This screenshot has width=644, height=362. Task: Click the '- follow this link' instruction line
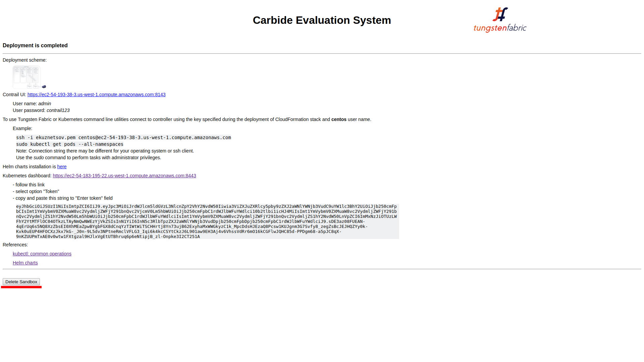pos(29,185)
